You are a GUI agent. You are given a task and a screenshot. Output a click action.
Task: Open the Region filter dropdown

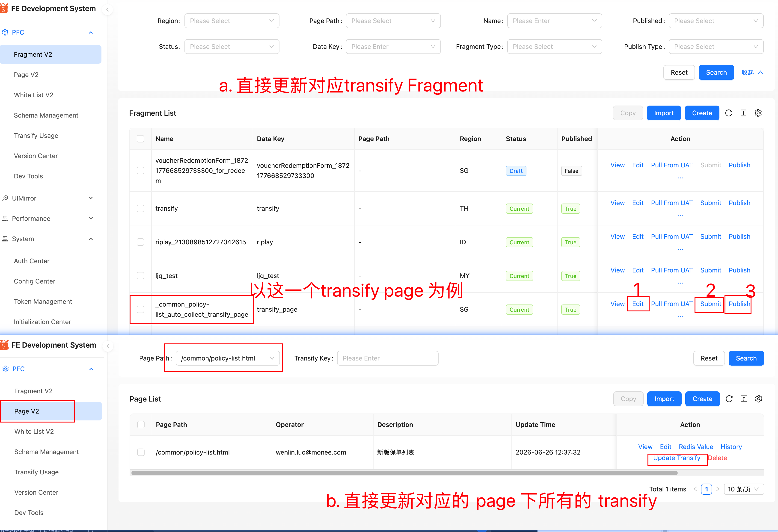tap(232, 21)
